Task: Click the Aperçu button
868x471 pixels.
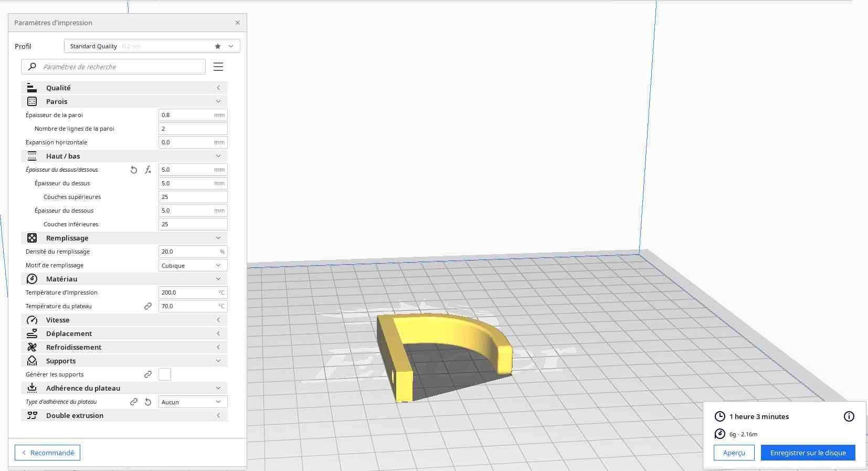Action: coord(734,453)
